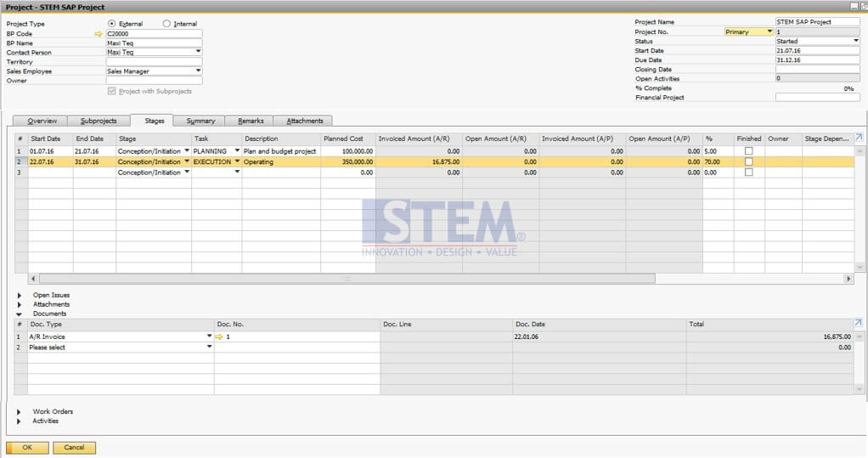This screenshot has width=868, height=458.
Task: Click end date cell 31.07.16
Action: [94, 161]
